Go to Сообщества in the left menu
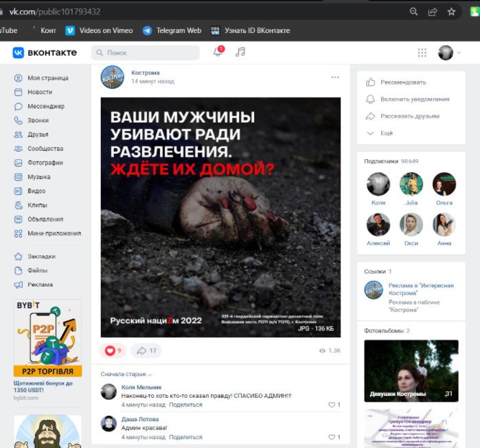The width and height of the screenshot is (480, 448). pos(45,149)
